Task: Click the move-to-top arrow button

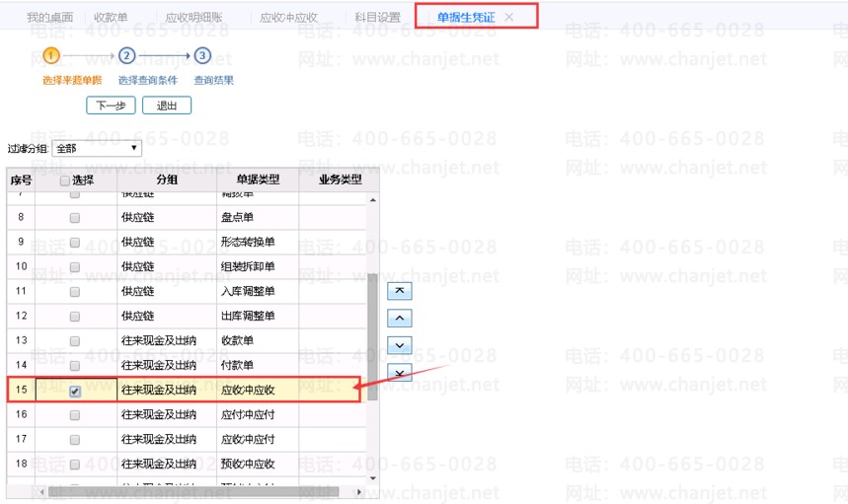Action: pyautogui.click(x=400, y=291)
